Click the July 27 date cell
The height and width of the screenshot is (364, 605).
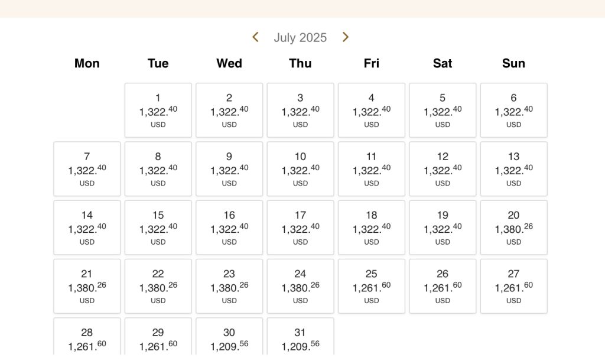(x=513, y=286)
